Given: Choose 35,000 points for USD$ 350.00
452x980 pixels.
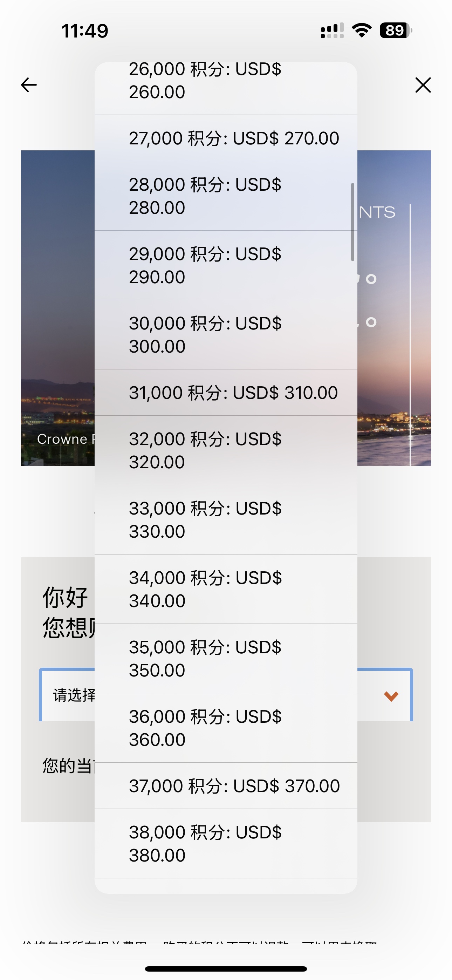Looking at the screenshot, I should pyautogui.click(x=226, y=659).
